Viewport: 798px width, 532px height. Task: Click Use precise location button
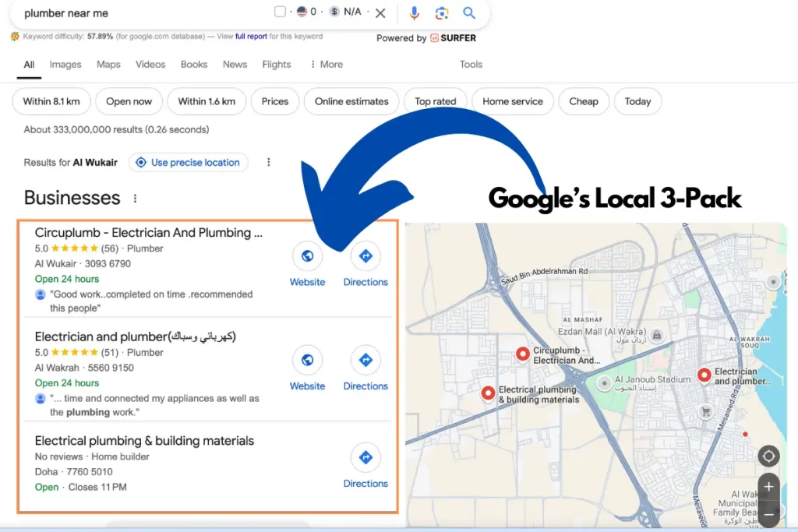click(189, 162)
